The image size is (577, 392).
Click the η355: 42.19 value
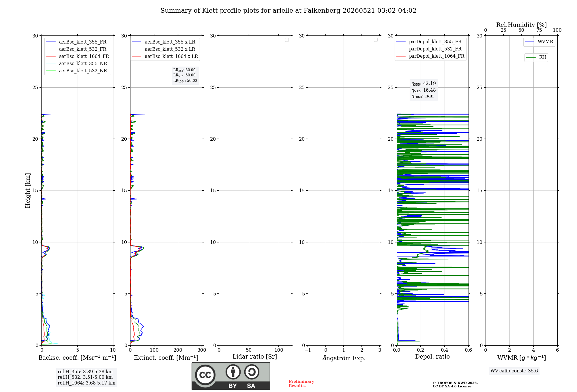point(424,84)
